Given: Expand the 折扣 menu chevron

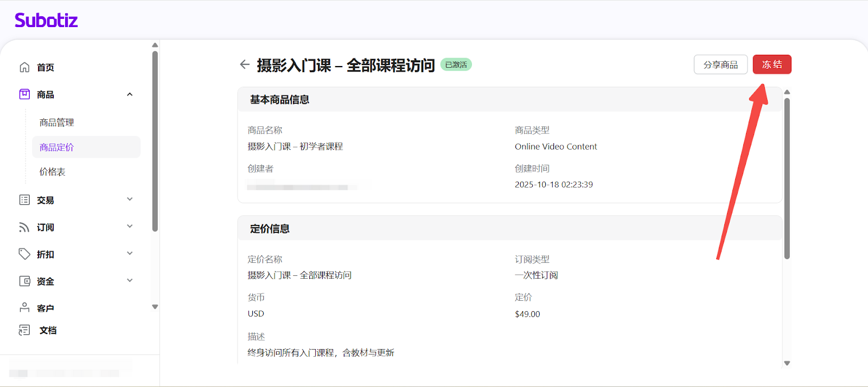Looking at the screenshot, I should click(130, 254).
